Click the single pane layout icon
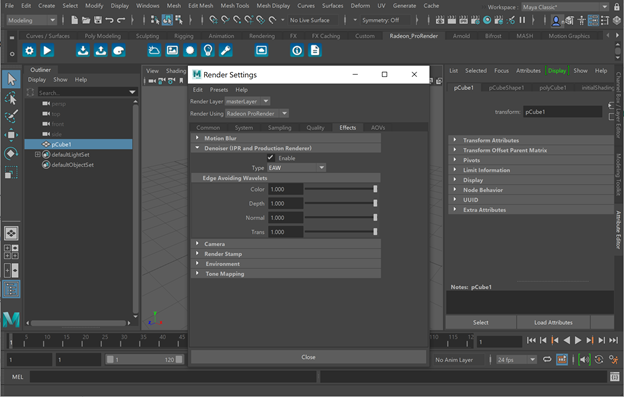 coord(11,233)
